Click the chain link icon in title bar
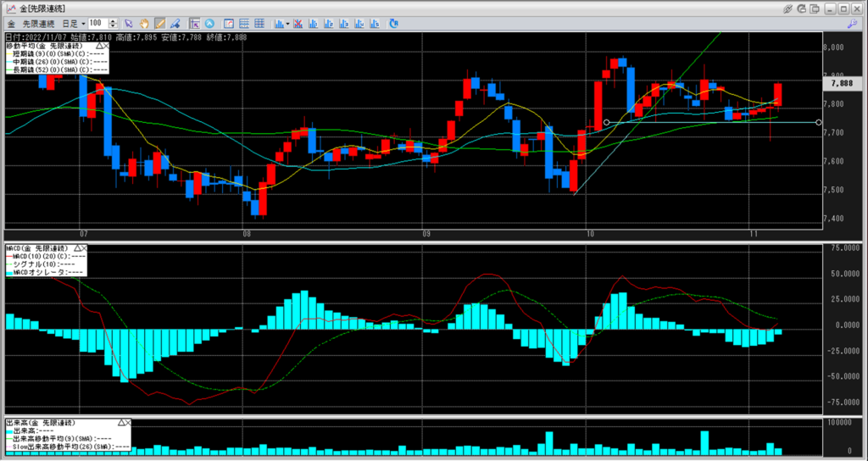Viewport: 868px width, 461px height. point(787,8)
